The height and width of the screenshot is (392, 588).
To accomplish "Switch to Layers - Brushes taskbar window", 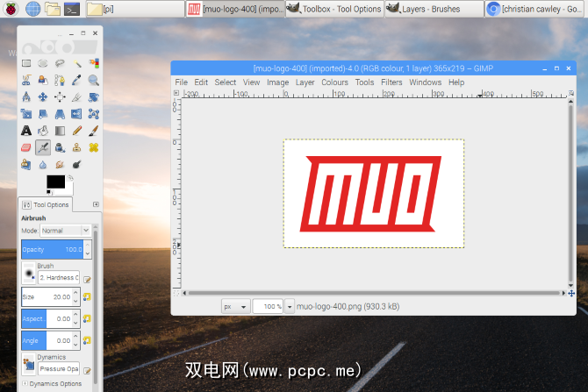I will click(x=434, y=9).
